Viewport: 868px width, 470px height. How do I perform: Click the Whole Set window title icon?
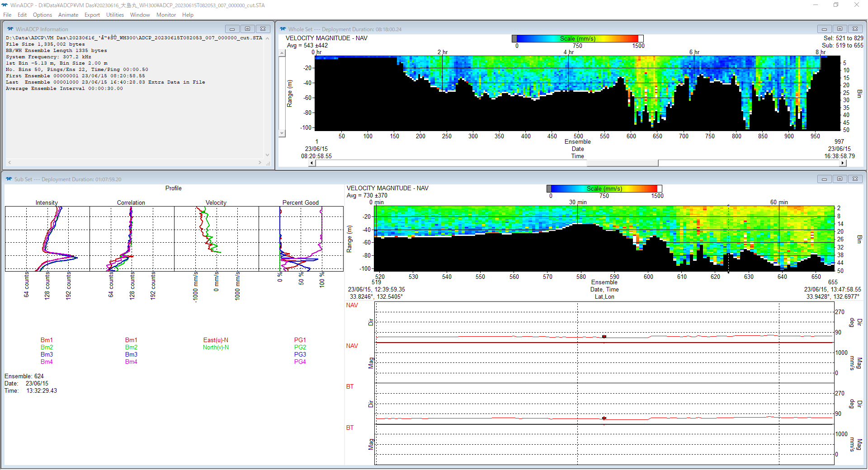(x=283, y=29)
